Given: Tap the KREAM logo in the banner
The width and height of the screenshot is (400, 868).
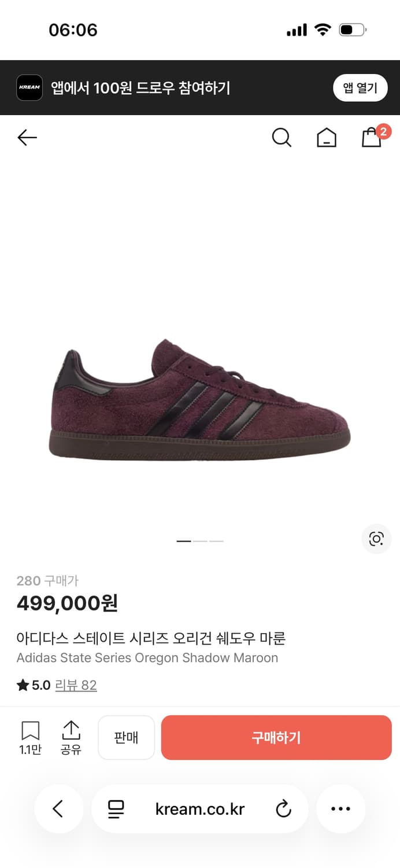Looking at the screenshot, I should point(29,88).
